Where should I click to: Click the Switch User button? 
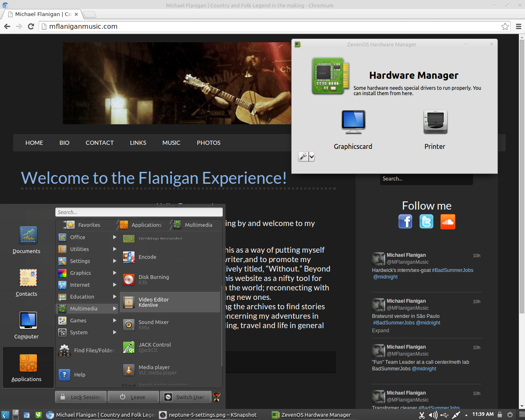tap(185, 397)
